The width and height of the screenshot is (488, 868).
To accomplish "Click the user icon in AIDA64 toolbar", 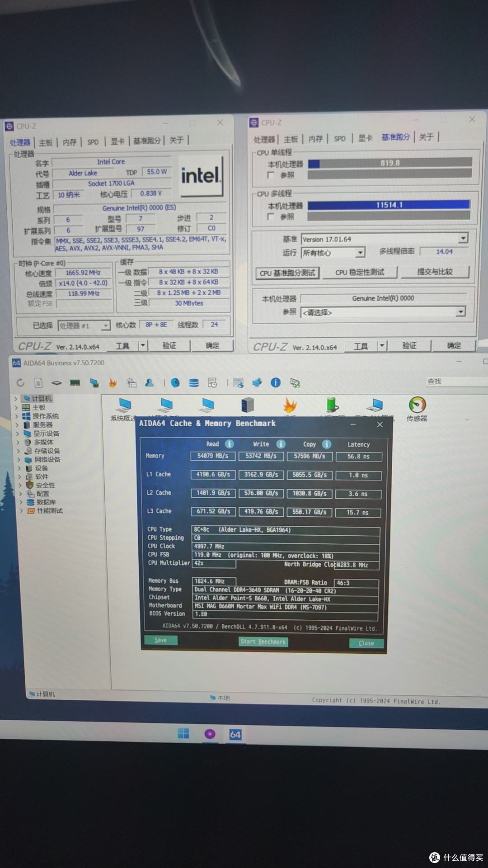I will pyautogui.click(x=150, y=383).
